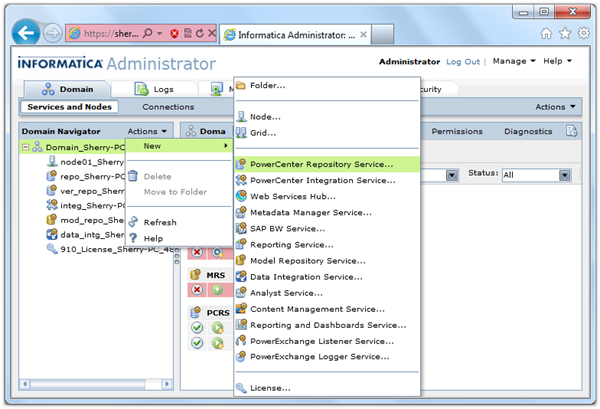The height and width of the screenshot is (409, 600).
Task: Click the red certificate error icon in address bar
Action: click(x=174, y=34)
